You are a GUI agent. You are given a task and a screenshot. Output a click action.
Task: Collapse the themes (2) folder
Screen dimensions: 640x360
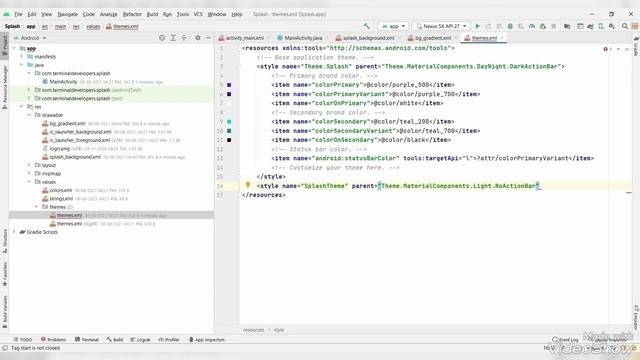click(x=36, y=207)
